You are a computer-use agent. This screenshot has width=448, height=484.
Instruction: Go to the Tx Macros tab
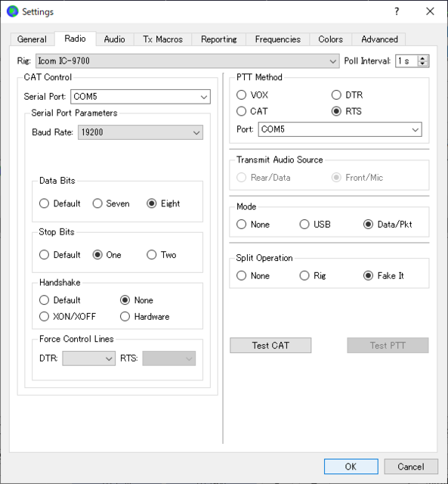click(162, 39)
